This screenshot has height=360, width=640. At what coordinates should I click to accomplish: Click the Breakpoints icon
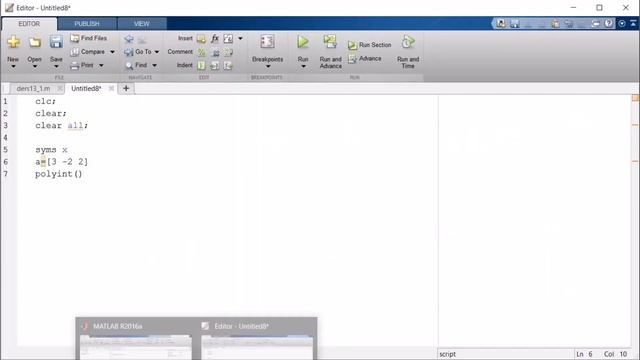(267, 42)
